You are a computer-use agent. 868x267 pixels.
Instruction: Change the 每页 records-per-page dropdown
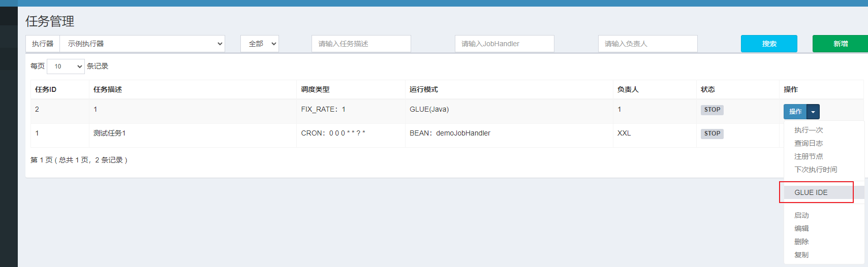[x=66, y=66]
